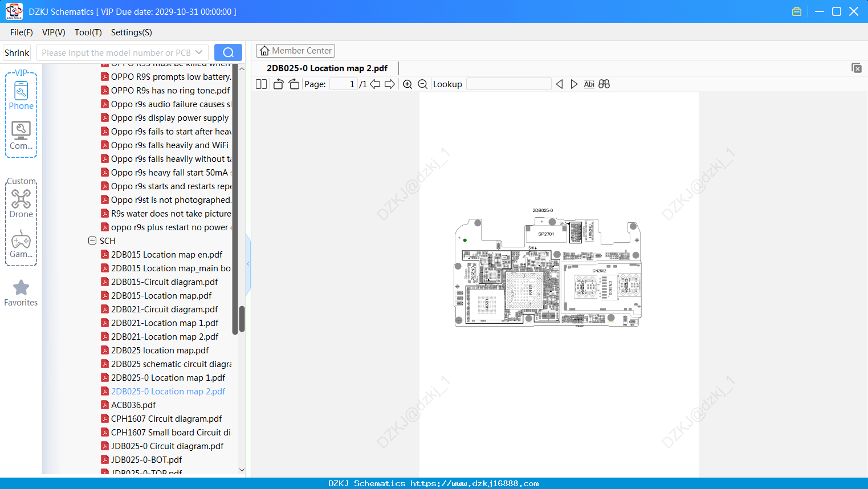Viewport: 868px width, 489px height.
Task: Open the VIP menu
Action: 54,32
